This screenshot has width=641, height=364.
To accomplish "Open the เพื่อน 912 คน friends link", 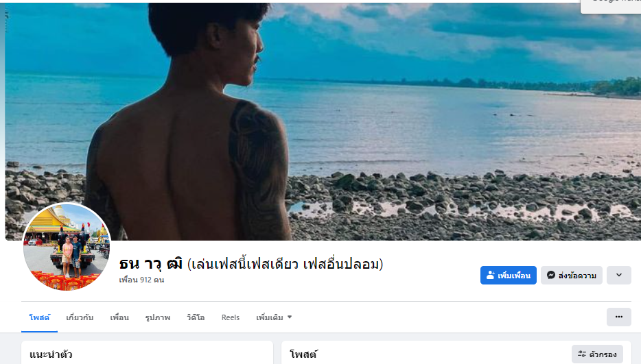I will [141, 280].
